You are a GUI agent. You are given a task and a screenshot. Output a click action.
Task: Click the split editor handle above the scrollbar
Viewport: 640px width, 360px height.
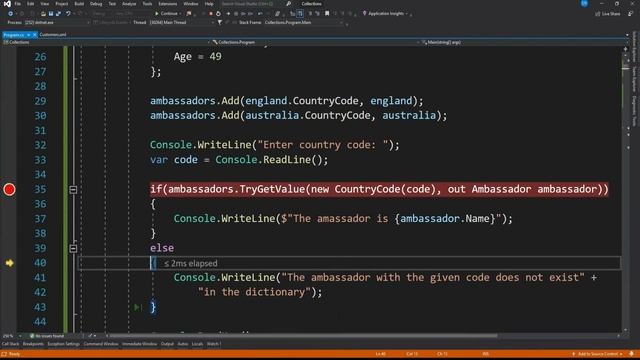(625, 49)
